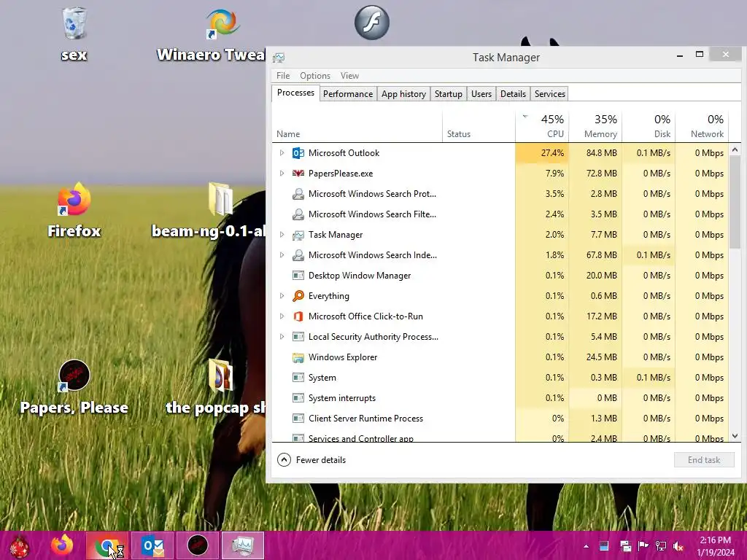This screenshot has width=747, height=560.
Task: Click the PapersPlease.exe process icon
Action: [298, 174]
